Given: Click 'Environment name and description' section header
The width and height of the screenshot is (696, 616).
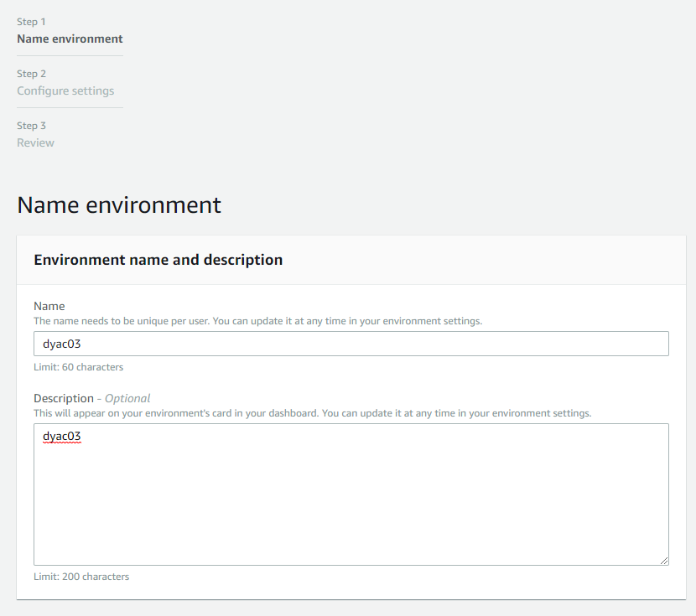Looking at the screenshot, I should point(158,260).
